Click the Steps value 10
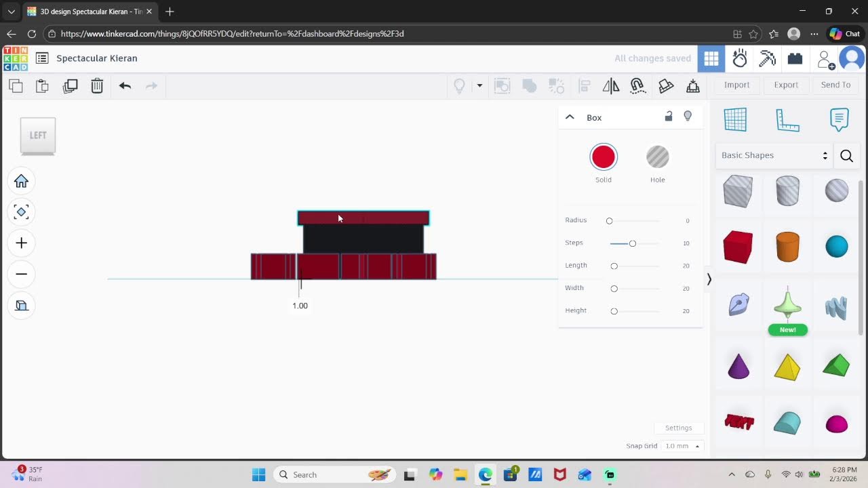Image resolution: width=868 pixels, height=488 pixels. click(686, 243)
